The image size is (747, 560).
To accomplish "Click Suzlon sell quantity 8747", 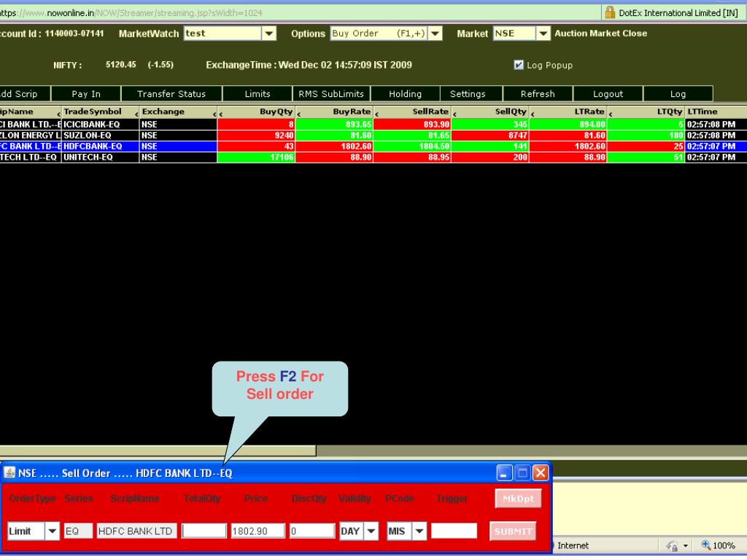I will pos(490,135).
